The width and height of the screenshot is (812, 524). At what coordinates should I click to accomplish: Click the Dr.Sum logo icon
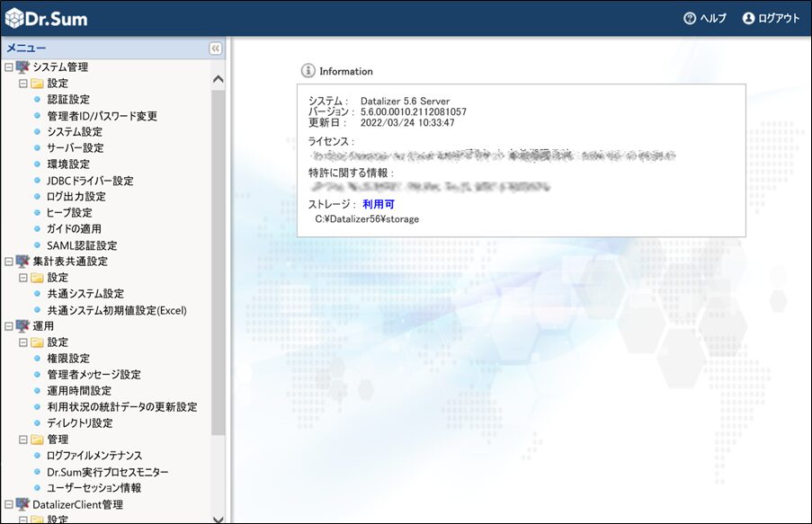coord(14,18)
